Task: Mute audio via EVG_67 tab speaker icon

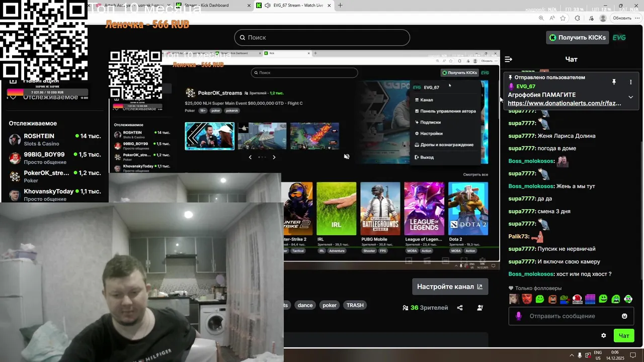Action: (x=268, y=6)
